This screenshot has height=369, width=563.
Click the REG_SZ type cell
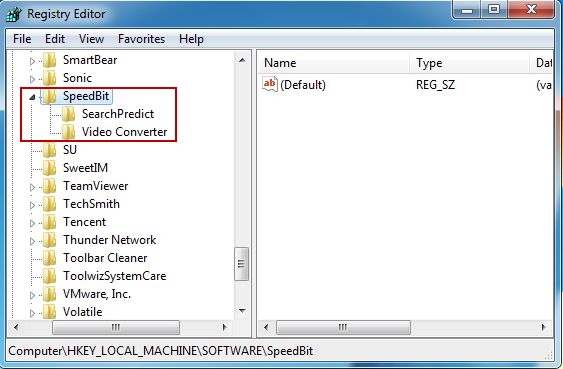point(435,85)
